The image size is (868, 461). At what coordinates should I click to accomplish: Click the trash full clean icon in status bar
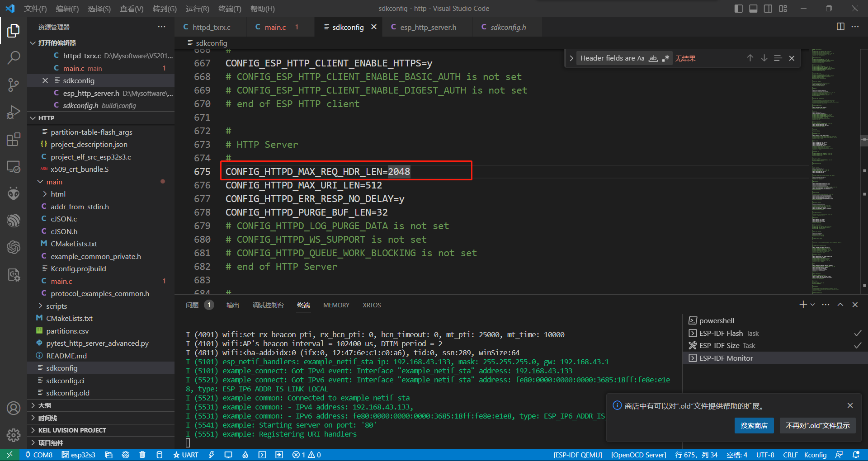pyautogui.click(x=142, y=455)
